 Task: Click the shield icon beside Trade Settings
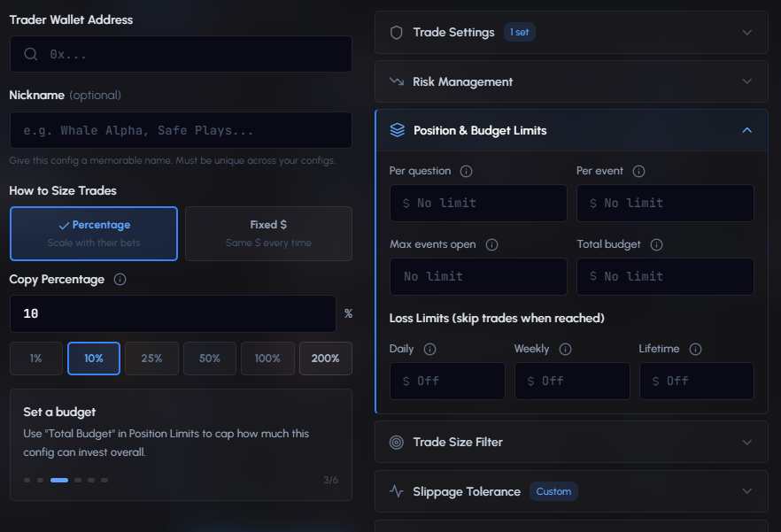click(396, 32)
